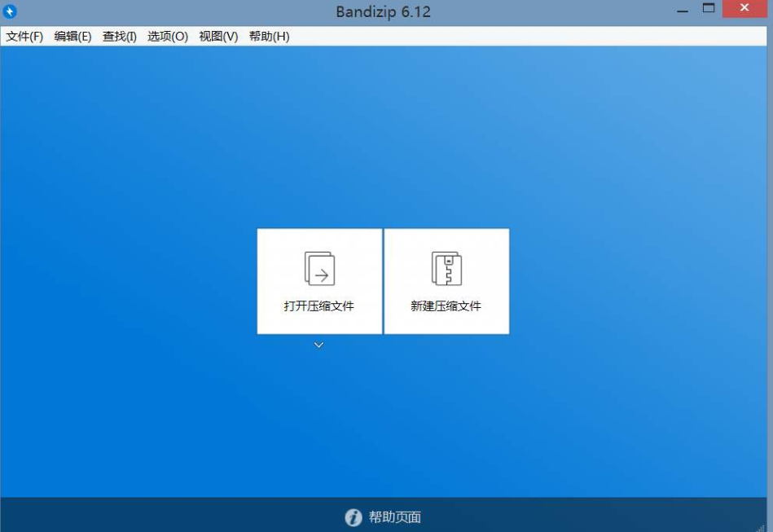773x532 pixels.
Task: Open the 帮助(H) menu
Action: click(269, 37)
